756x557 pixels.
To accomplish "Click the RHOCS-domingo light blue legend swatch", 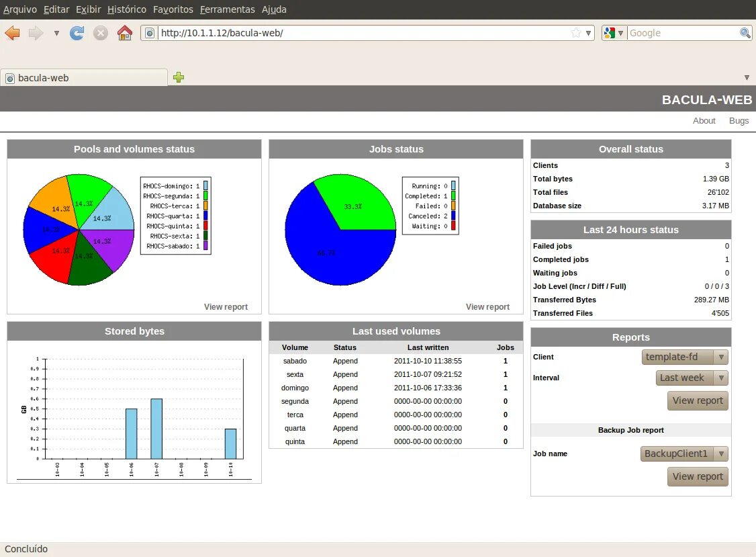I will click(205, 186).
